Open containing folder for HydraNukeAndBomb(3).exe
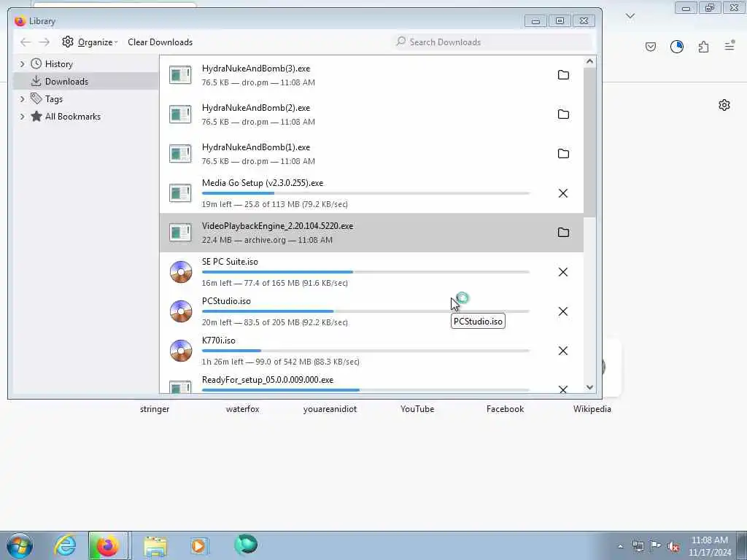Viewport: 747px width, 560px height. click(x=563, y=75)
